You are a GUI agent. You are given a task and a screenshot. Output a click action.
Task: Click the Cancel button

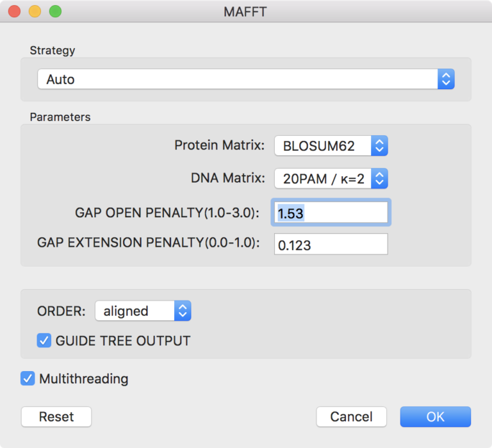coord(352,417)
